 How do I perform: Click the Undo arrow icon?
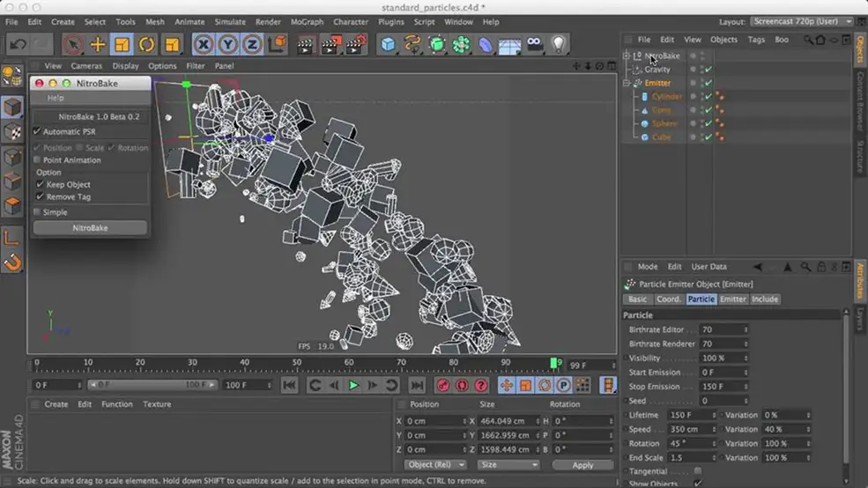18,44
